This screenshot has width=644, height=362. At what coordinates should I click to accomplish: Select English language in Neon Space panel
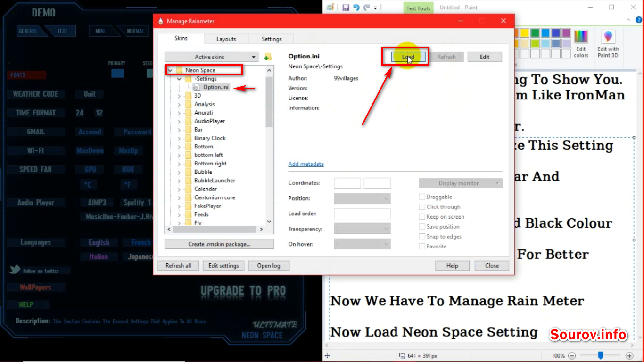(x=99, y=243)
